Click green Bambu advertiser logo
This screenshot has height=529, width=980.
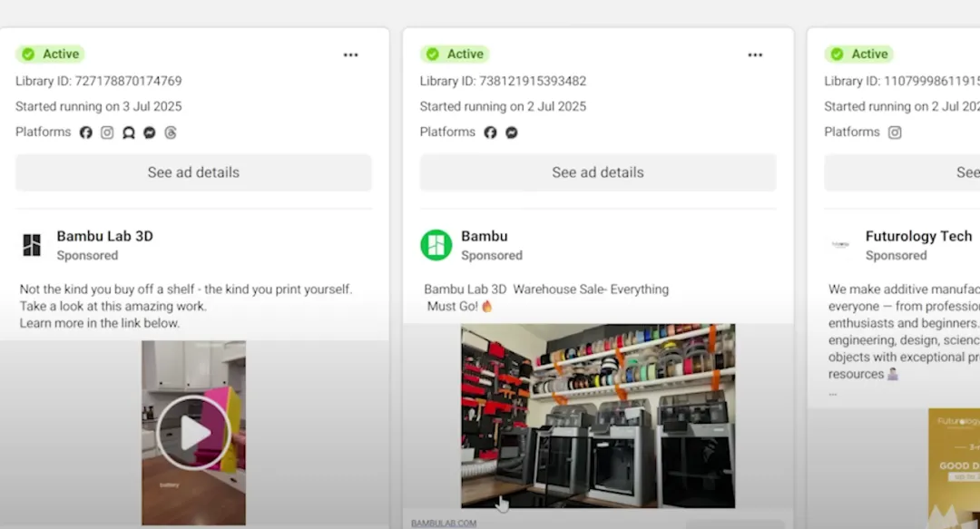pyautogui.click(x=436, y=244)
